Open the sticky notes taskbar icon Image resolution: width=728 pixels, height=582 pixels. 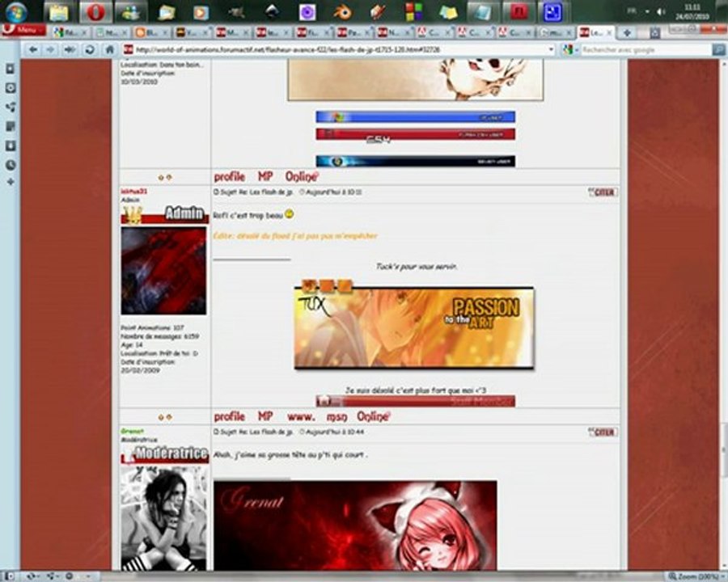pos(448,12)
